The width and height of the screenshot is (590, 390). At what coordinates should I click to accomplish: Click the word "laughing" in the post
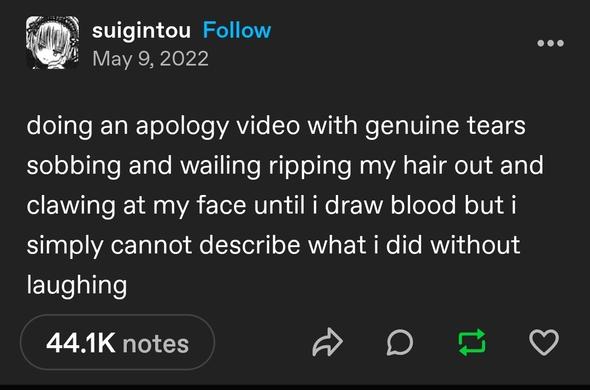[x=77, y=285]
